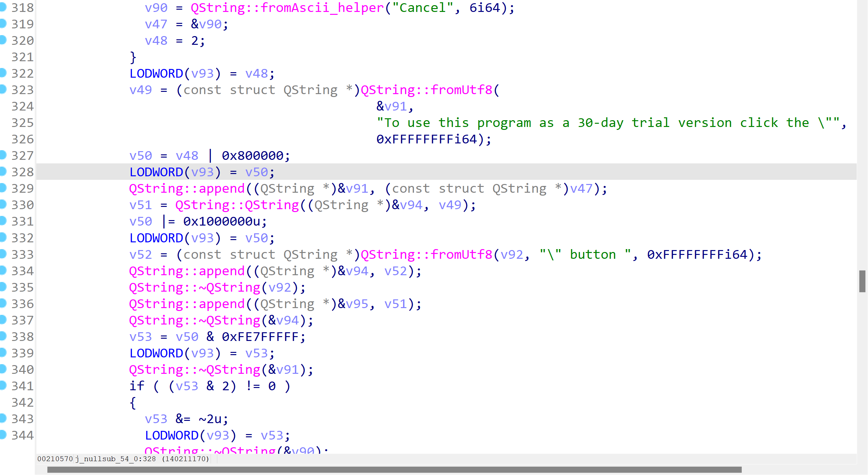Toggle breakpoint dot on line 341
Screen dimensions: 868x475
(x=3, y=386)
